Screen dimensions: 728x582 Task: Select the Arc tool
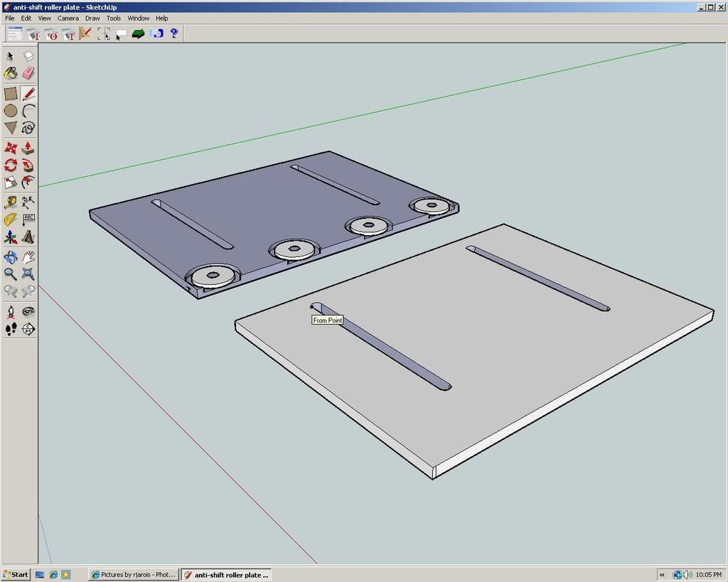click(28, 111)
